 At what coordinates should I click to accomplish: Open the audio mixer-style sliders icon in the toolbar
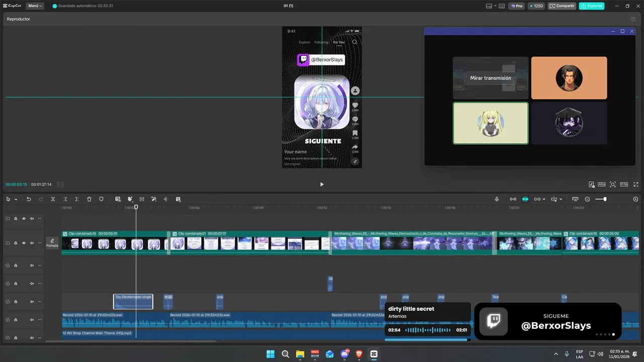pyautogui.click(x=142, y=199)
